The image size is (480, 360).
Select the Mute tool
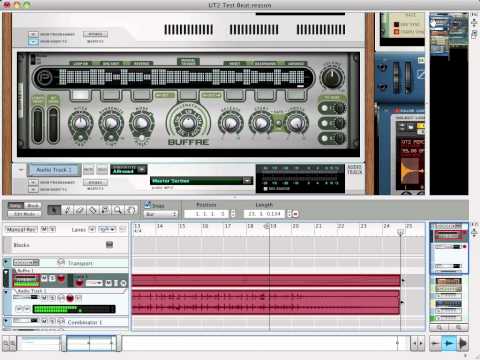[x=105, y=210]
